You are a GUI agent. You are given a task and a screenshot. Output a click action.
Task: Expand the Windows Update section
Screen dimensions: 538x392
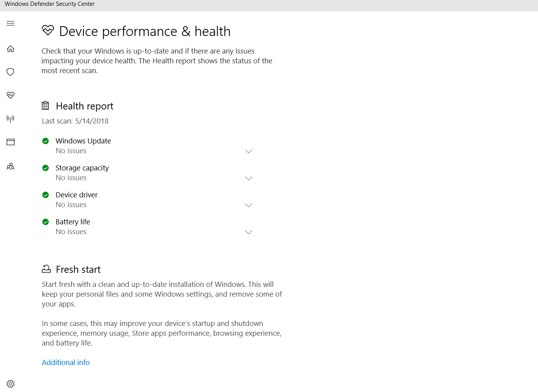coord(248,151)
